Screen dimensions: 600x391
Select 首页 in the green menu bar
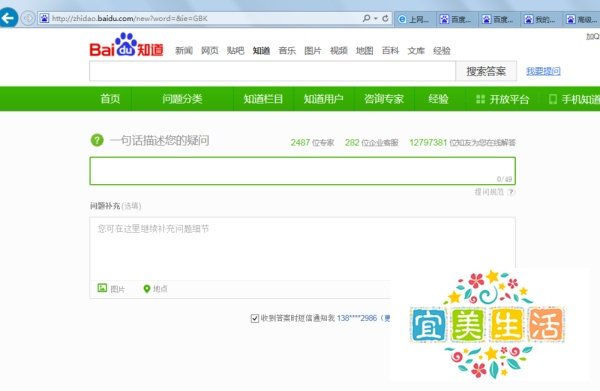[110, 99]
